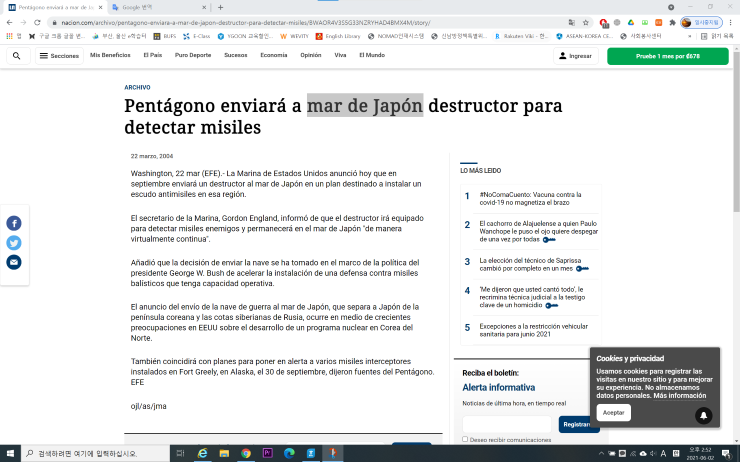
Task: Open the Secciones hamburger menu
Action: [58, 56]
